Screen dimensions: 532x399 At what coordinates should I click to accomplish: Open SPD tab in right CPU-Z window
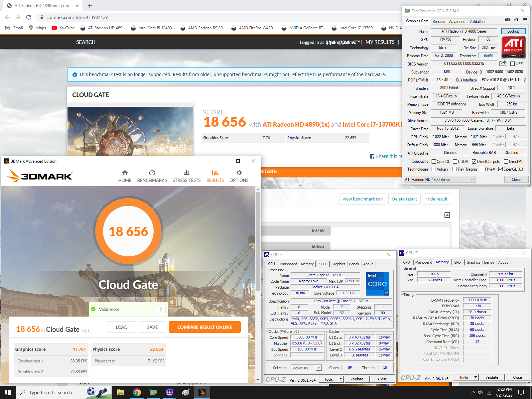coord(458,262)
